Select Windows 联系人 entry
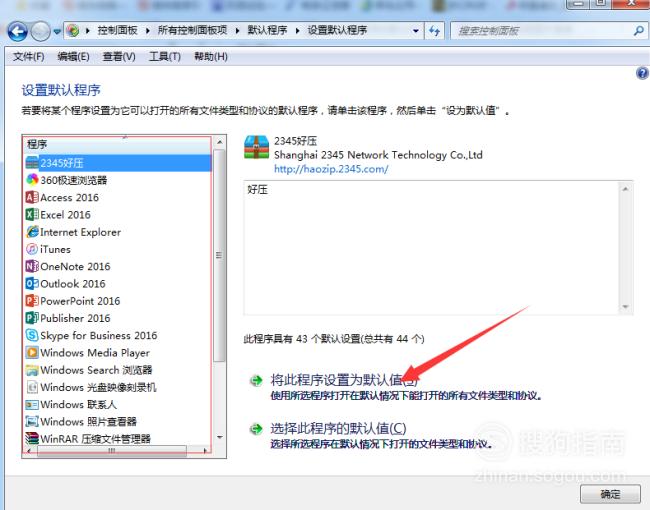This screenshot has height=510, width=650. point(118,404)
